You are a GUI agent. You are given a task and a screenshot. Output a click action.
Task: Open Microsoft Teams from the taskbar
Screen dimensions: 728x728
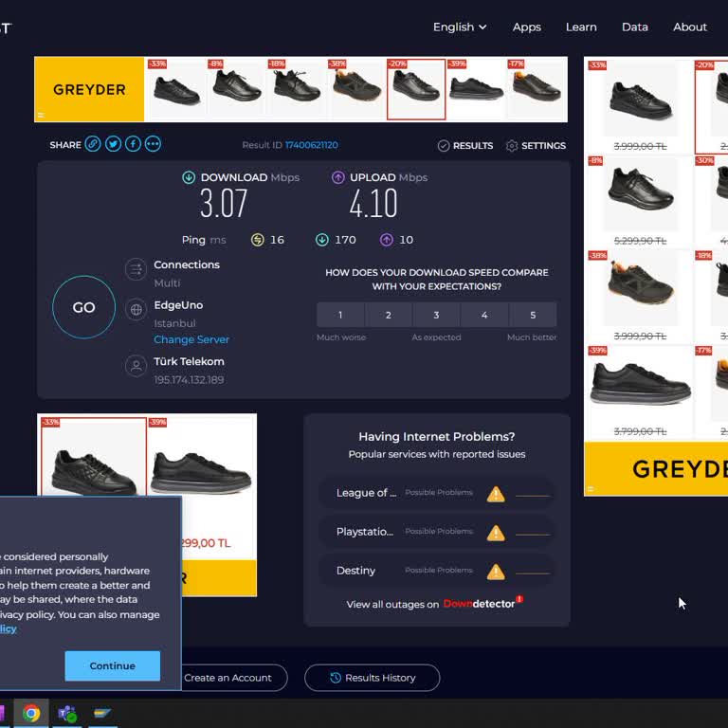(x=67, y=713)
